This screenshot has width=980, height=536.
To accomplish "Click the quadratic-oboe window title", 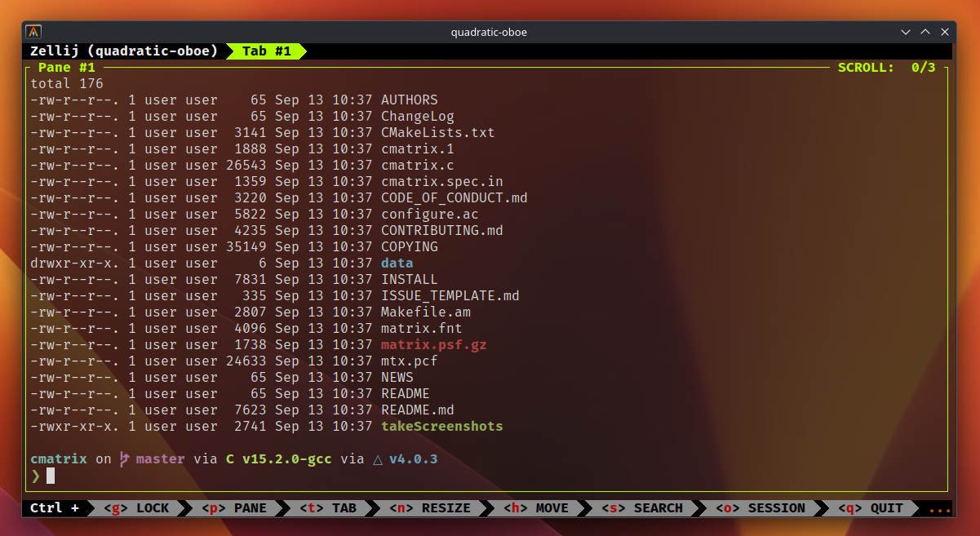I will [490, 32].
